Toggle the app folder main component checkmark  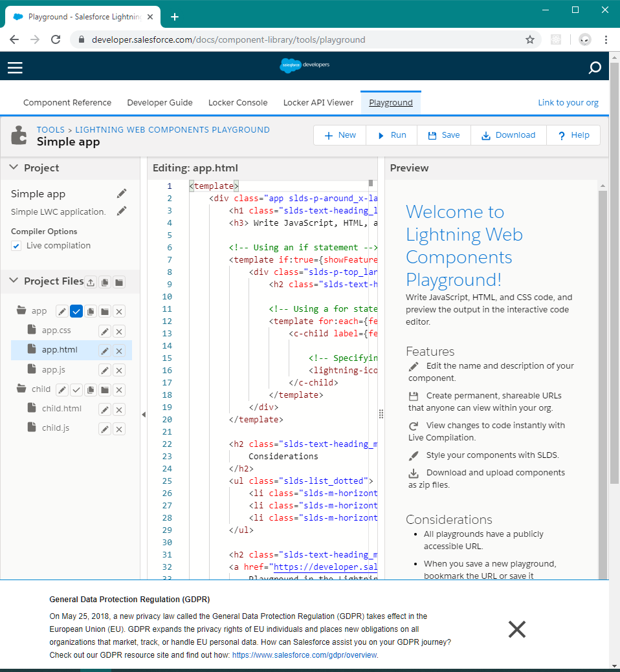(x=76, y=312)
